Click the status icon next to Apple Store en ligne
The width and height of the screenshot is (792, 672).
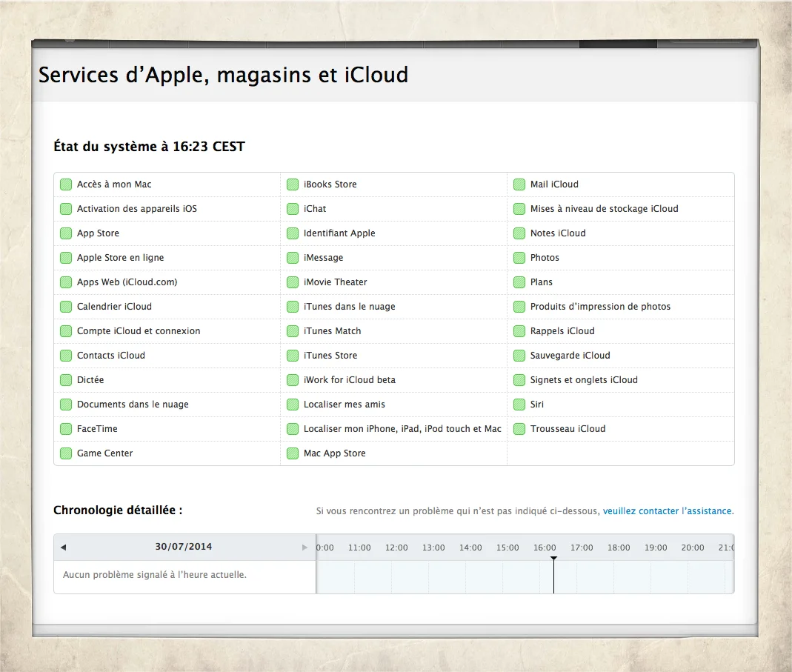pos(66,258)
